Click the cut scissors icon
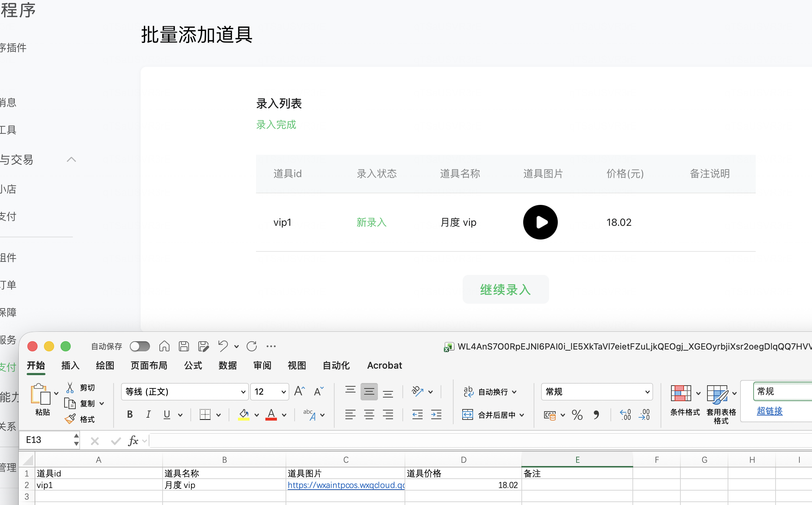812x505 pixels. click(70, 388)
